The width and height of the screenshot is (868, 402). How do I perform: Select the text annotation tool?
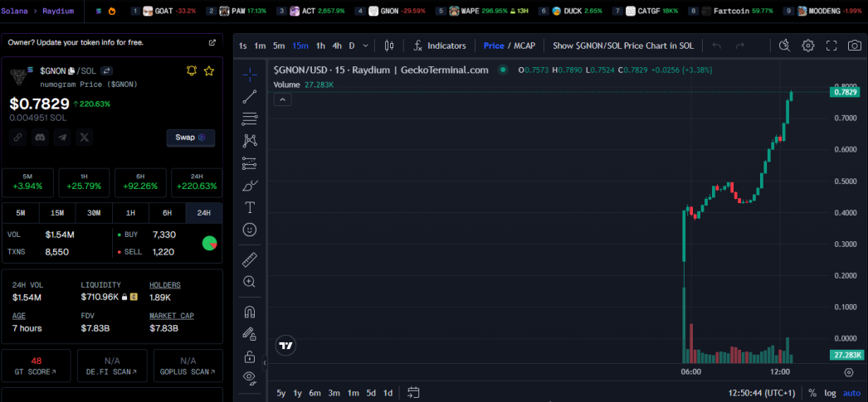click(250, 207)
